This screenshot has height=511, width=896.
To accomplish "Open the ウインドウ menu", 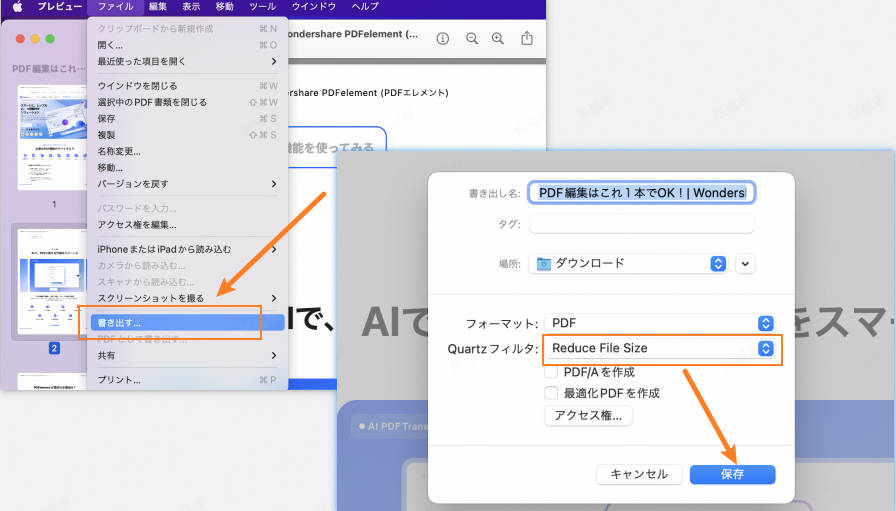I will [x=314, y=6].
